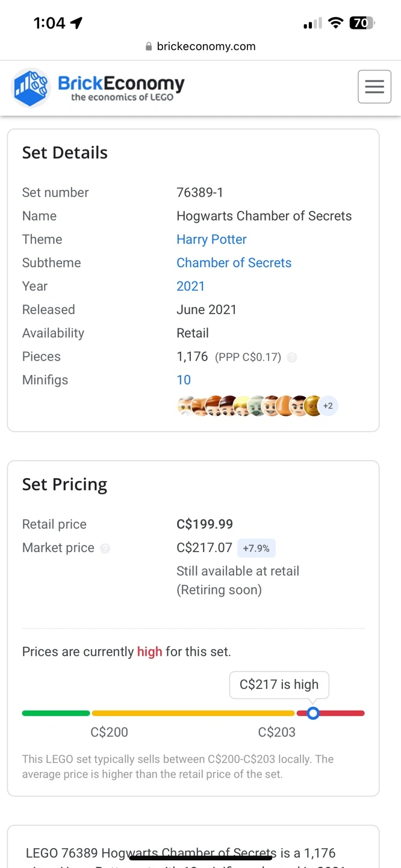The height and width of the screenshot is (868, 401).
Task: Open the hamburger navigation menu
Action: coord(374,87)
